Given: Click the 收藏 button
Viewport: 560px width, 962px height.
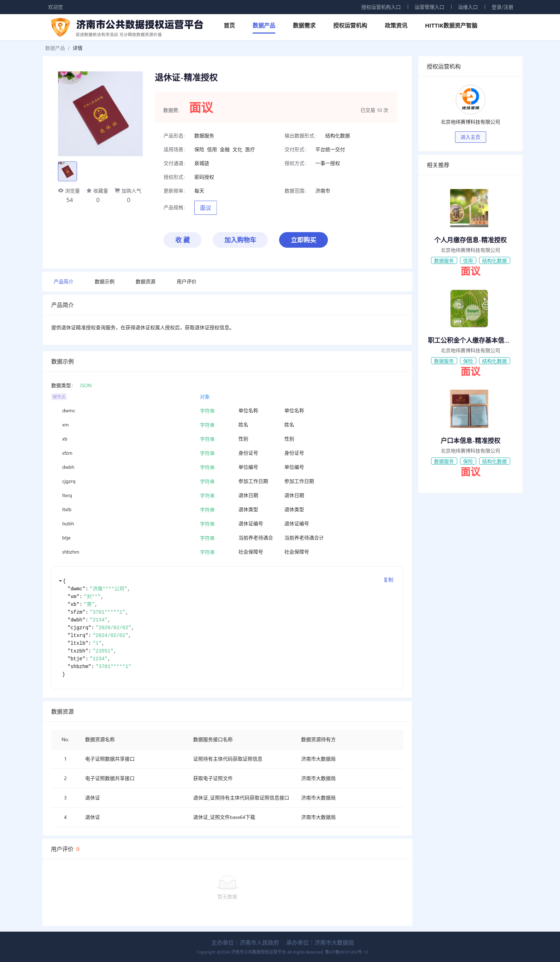Looking at the screenshot, I should tap(182, 240).
